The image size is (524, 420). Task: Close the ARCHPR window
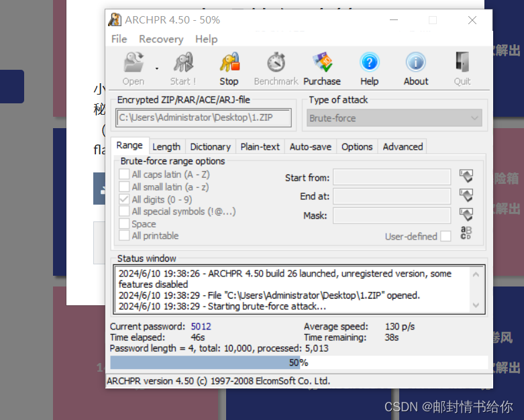(x=472, y=20)
